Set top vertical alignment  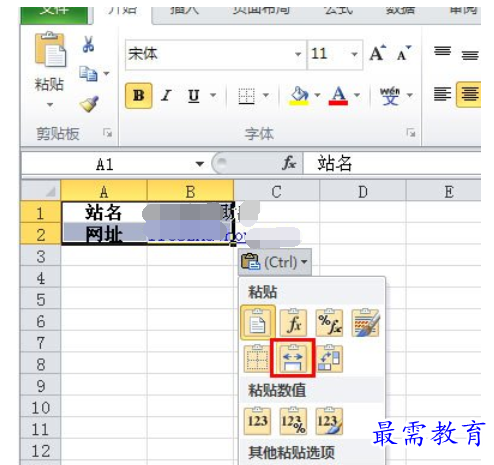[x=442, y=52]
